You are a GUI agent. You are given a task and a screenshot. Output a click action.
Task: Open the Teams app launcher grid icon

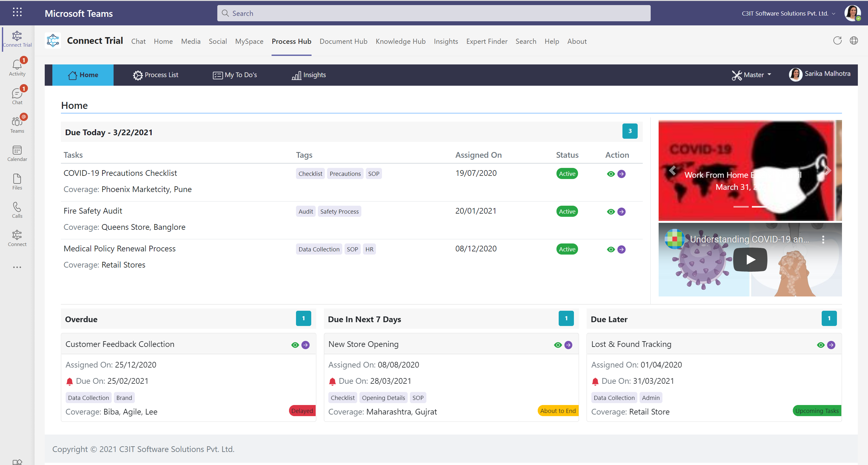click(x=17, y=12)
